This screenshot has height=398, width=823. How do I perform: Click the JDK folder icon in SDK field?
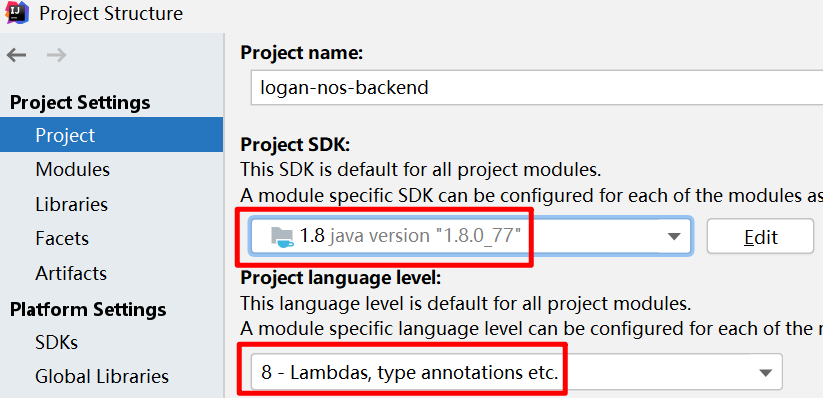coord(282,236)
